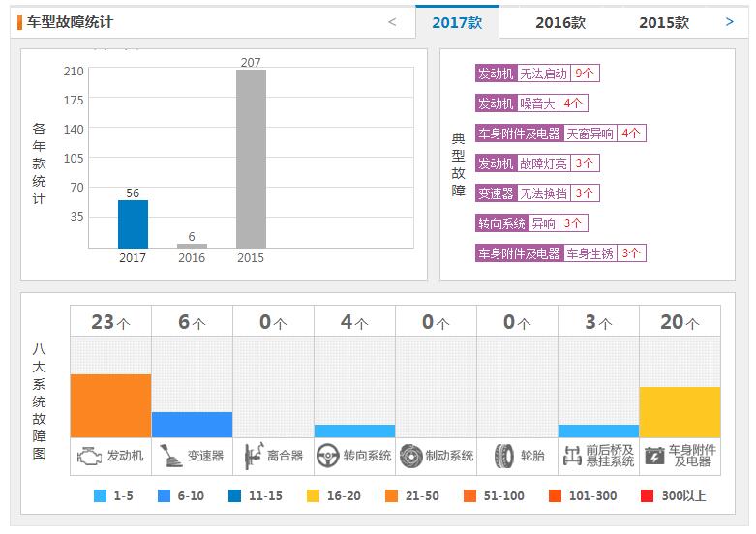Image resolution: width=756 pixels, height=534 pixels.
Task: Click the tall gray 2015 bar
Action: pos(251,159)
